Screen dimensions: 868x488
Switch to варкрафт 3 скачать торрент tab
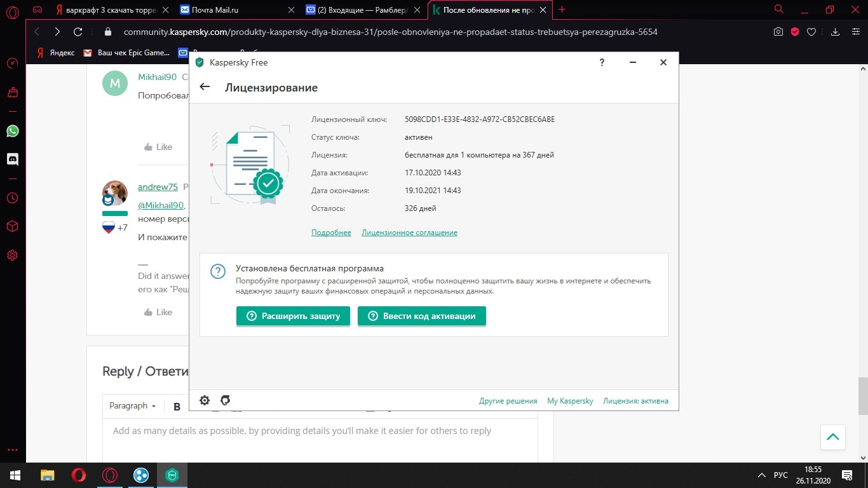tap(112, 10)
